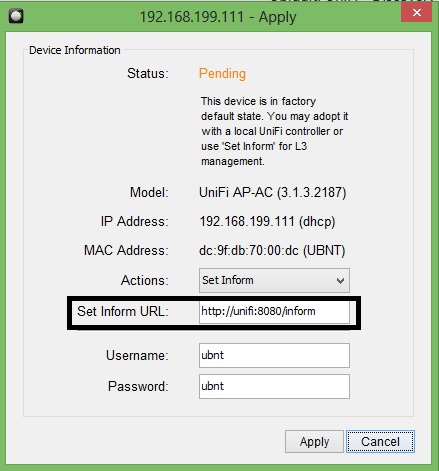
Task: Click the window icon in title bar
Action: click(16, 16)
